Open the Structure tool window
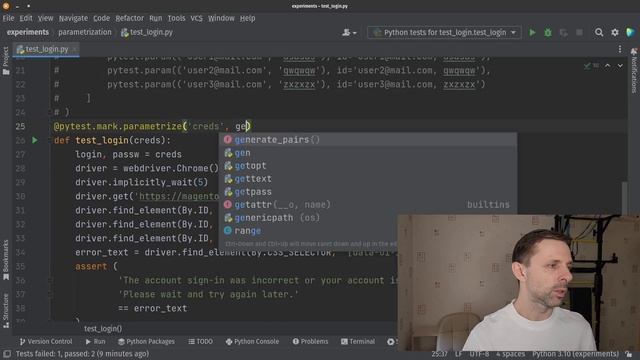640x360 pixels. coord(6,311)
